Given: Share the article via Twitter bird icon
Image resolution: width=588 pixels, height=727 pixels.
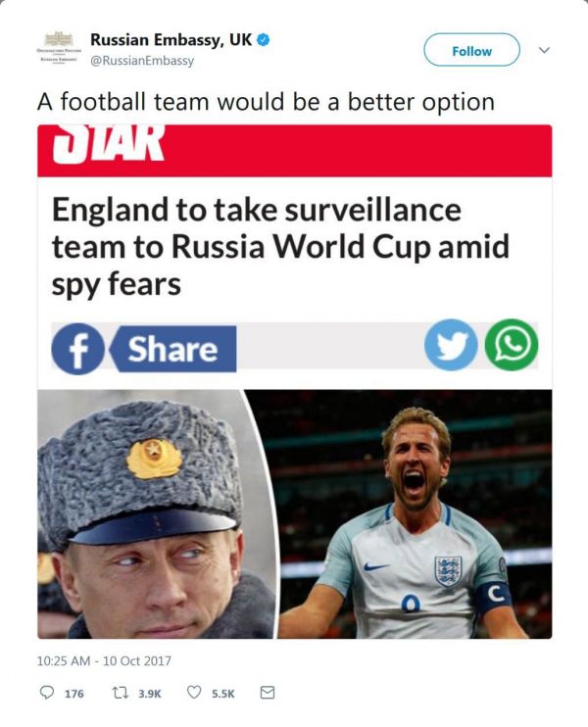Looking at the screenshot, I should pos(451,345).
